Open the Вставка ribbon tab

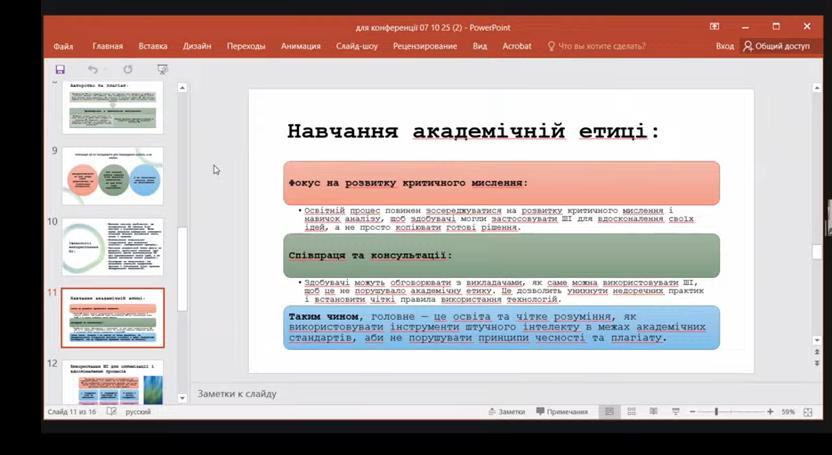point(153,46)
